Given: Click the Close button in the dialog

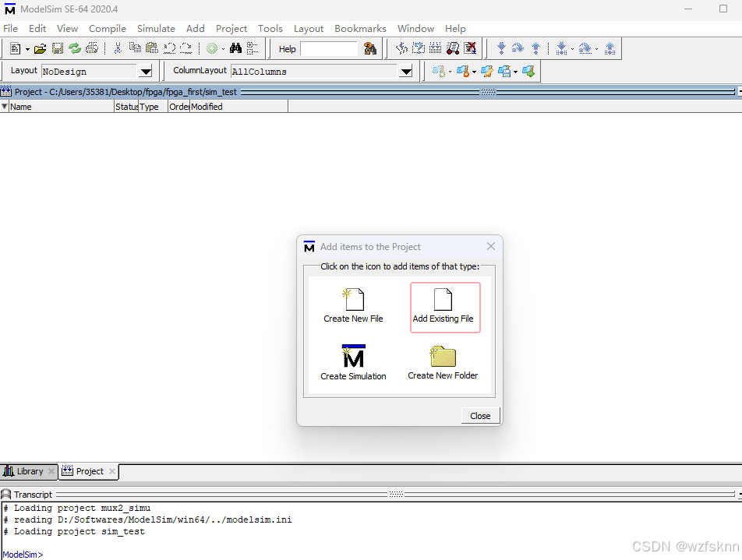Looking at the screenshot, I should (x=480, y=416).
